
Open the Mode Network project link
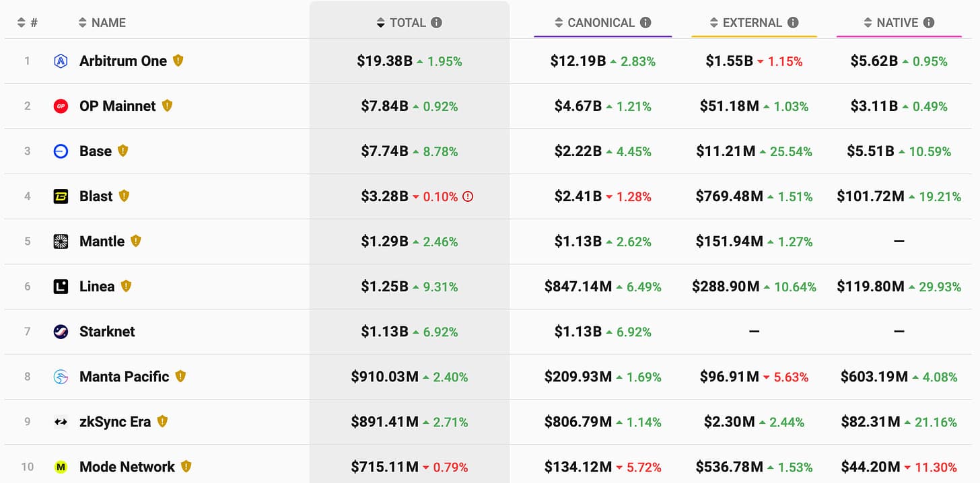click(x=127, y=466)
